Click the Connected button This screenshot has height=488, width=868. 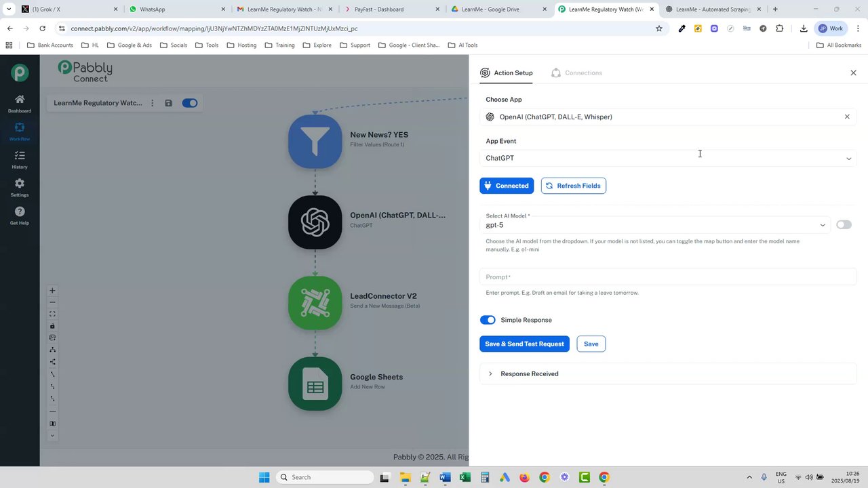(507, 186)
